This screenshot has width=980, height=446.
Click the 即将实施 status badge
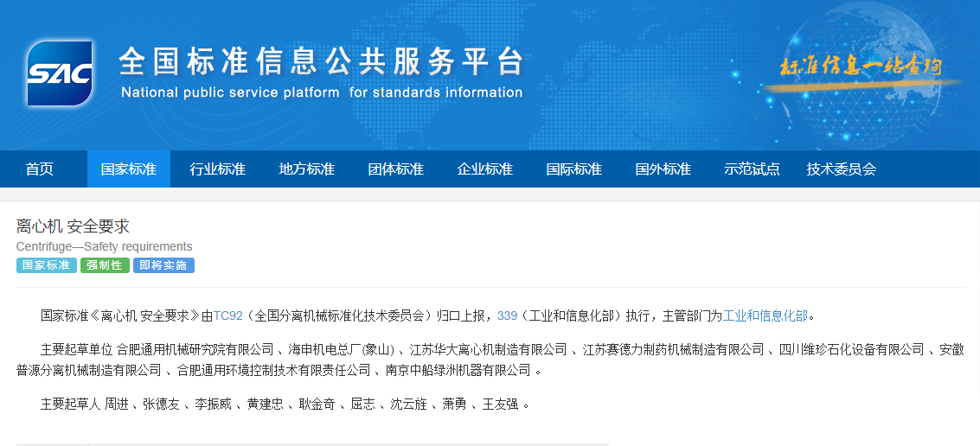163,265
